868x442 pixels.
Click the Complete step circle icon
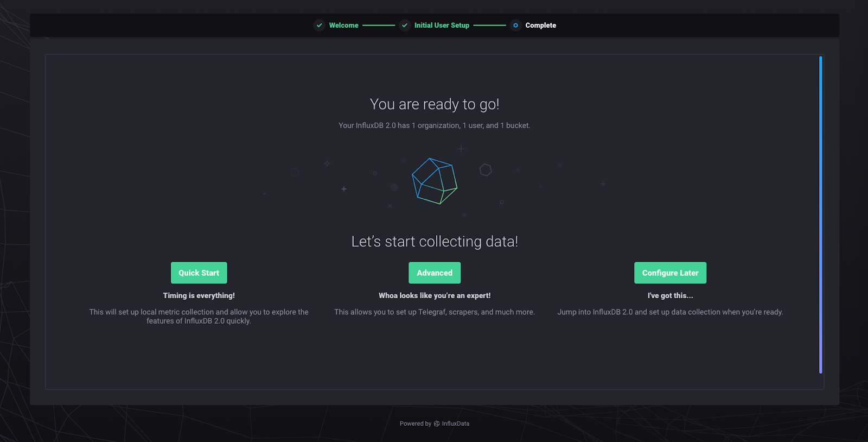tap(515, 26)
